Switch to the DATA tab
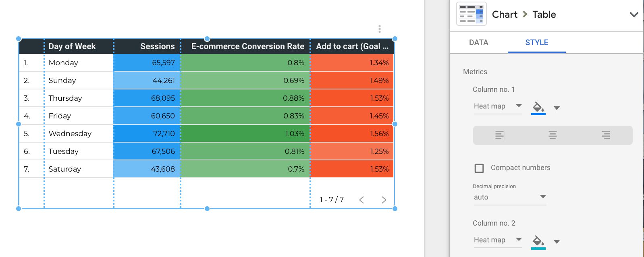 coord(478,42)
